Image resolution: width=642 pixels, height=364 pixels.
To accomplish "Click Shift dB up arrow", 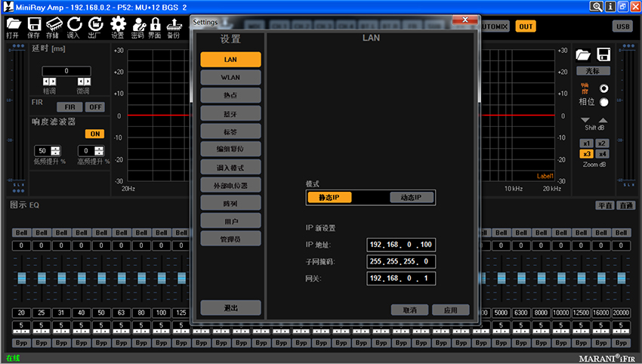I will point(602,120).
